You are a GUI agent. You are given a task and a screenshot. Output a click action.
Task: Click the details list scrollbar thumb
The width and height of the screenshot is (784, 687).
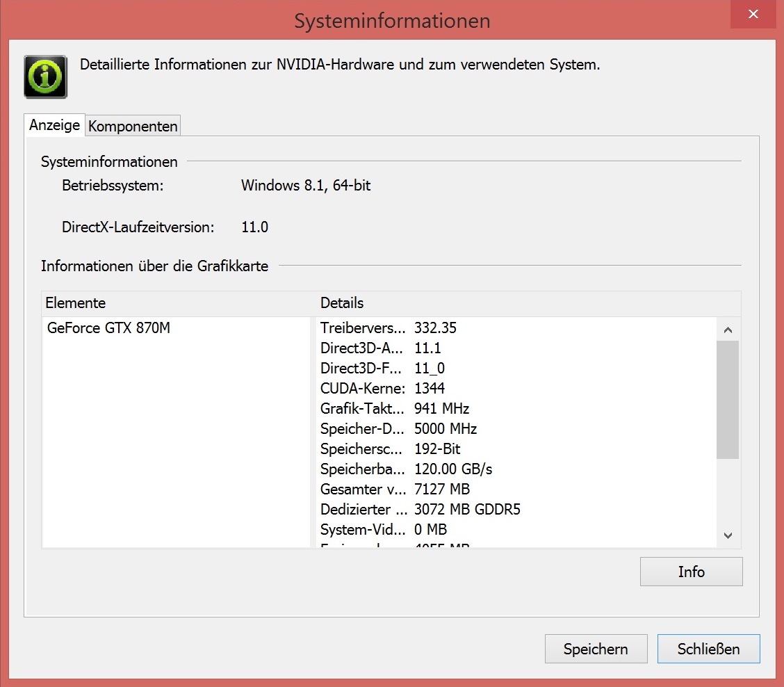728,400
